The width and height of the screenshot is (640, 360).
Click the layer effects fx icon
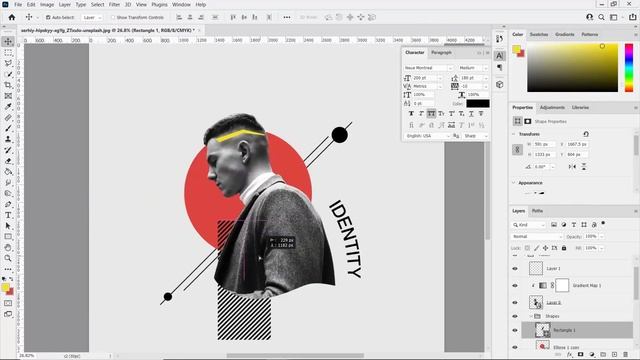click(x=569, y=355)
